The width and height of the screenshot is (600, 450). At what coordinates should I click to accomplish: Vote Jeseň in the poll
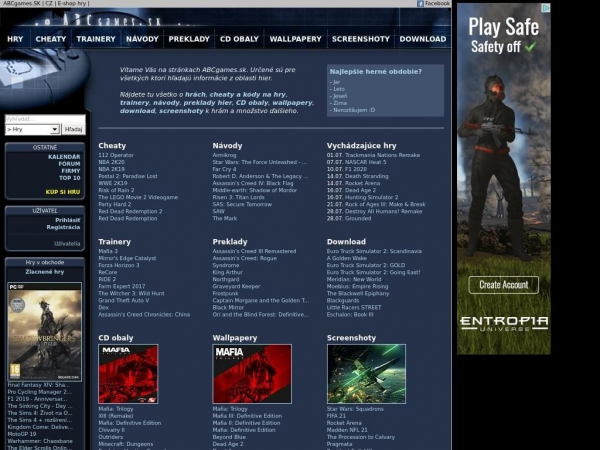[x=339, y=96]
